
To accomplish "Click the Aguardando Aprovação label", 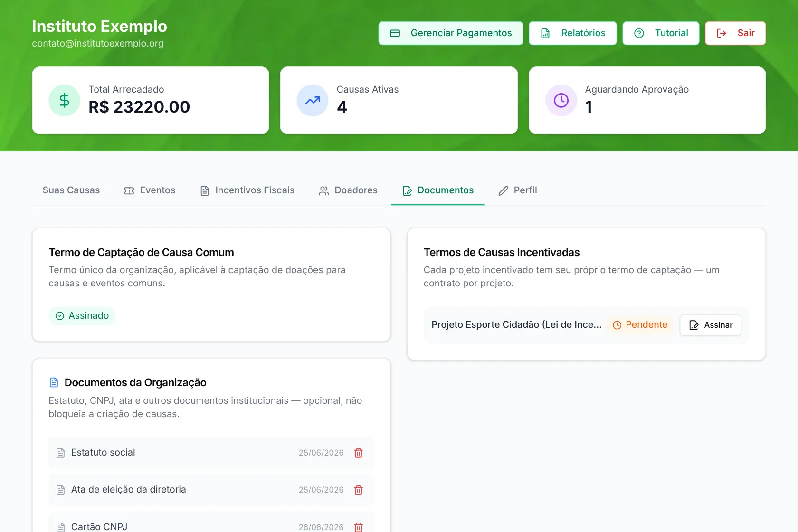I will click(x=637, y=89).
